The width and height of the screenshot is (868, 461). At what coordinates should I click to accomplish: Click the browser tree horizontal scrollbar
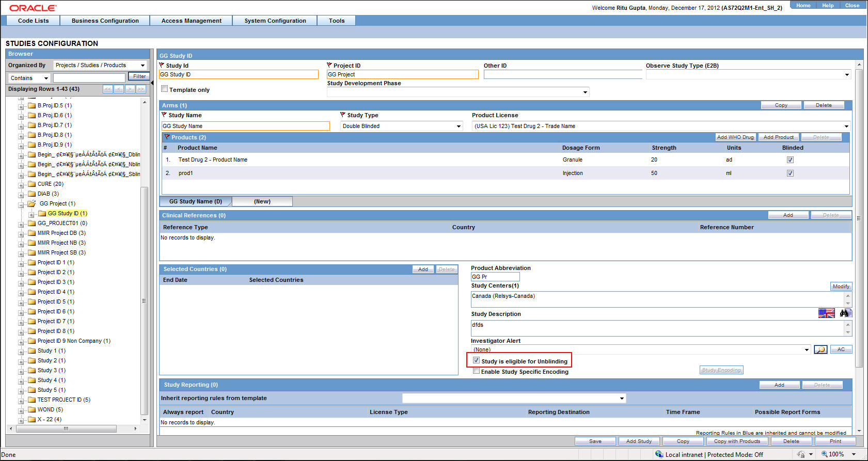point(73,428)
